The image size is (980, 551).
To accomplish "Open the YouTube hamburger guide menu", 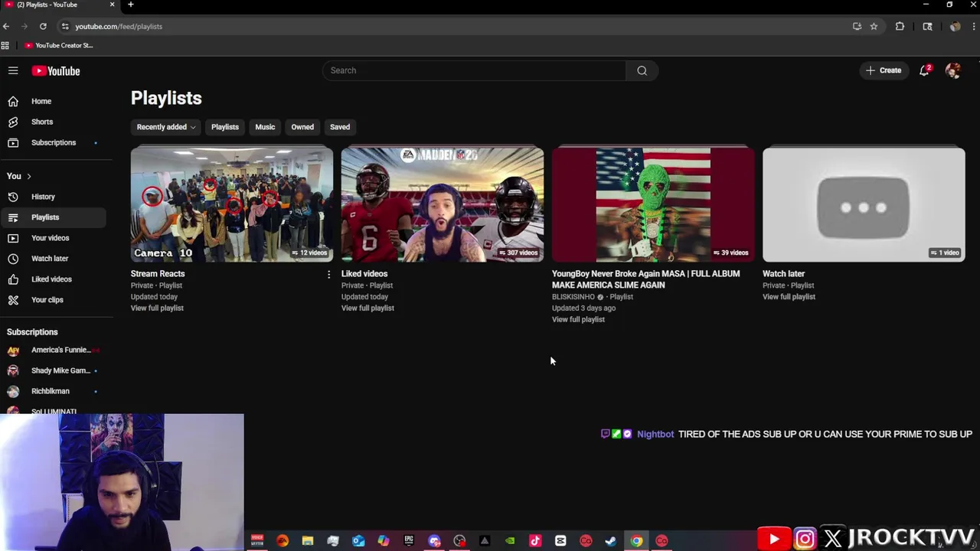I will (x=13, y=70).
